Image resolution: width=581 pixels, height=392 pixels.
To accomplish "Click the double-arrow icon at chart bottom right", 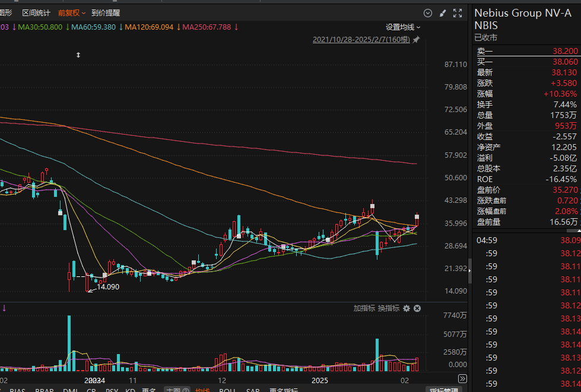I will 462,378.
